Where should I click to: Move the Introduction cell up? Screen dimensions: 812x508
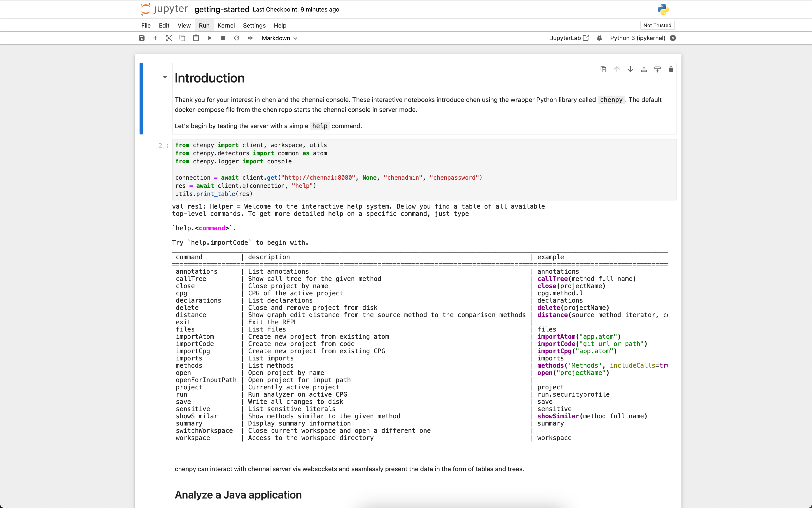coord(617,69)
